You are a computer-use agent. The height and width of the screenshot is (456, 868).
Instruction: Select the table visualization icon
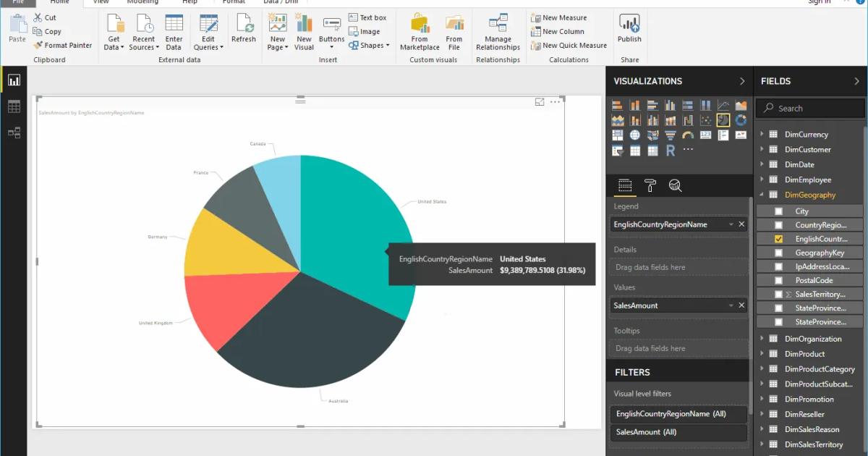pos(635,150)
